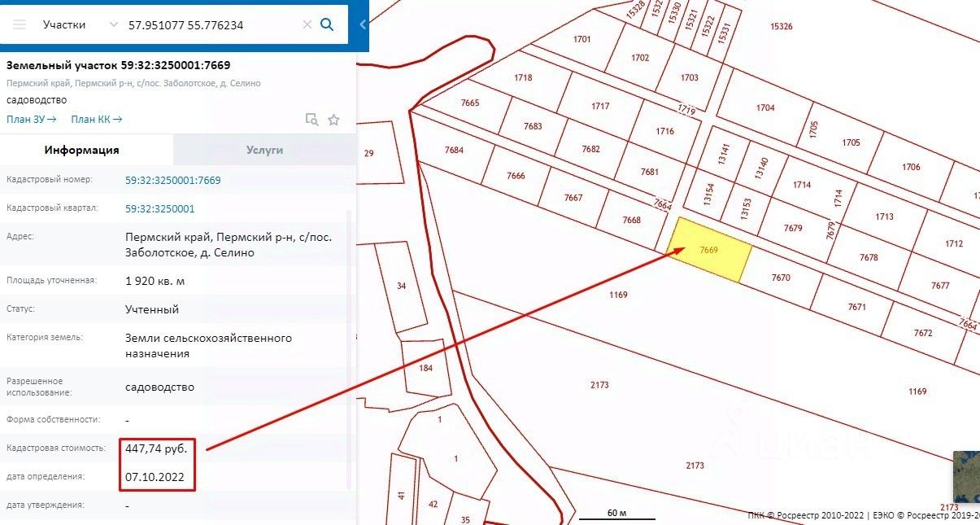
Task: Click parcel 1717 on the map
Action: (600, 107)
